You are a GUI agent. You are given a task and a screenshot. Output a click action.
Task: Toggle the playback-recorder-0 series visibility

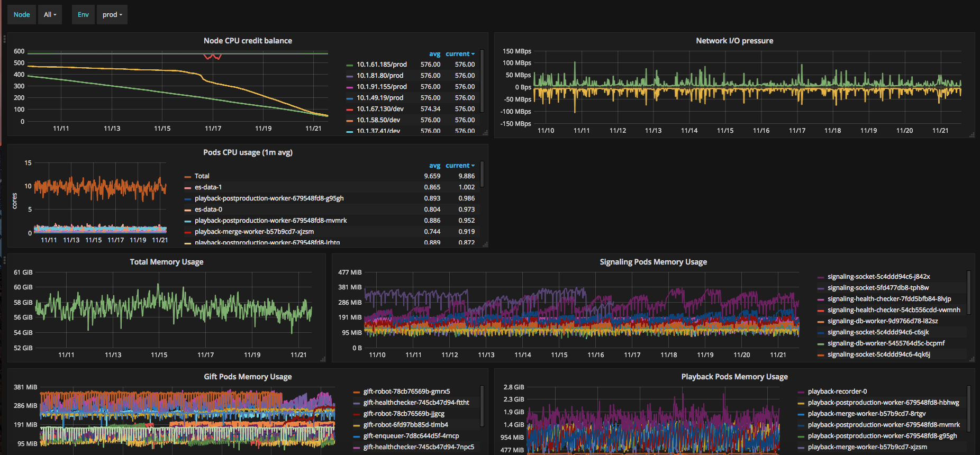[837, 392]
